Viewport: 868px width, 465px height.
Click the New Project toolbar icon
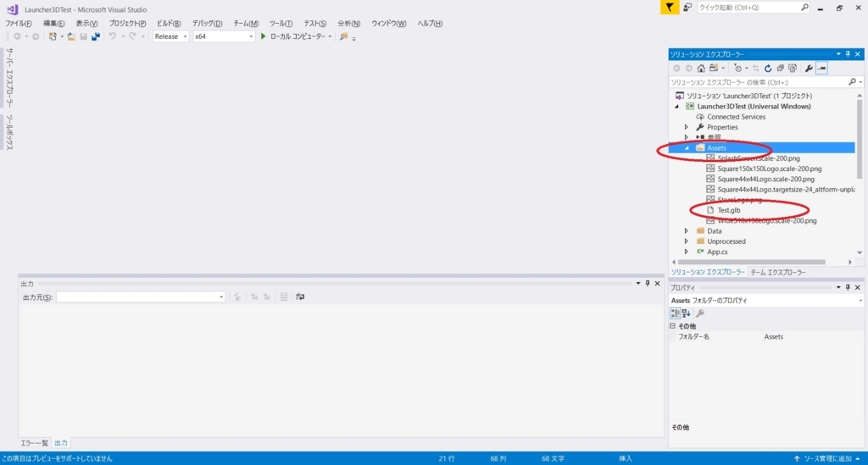pos(52,36)
